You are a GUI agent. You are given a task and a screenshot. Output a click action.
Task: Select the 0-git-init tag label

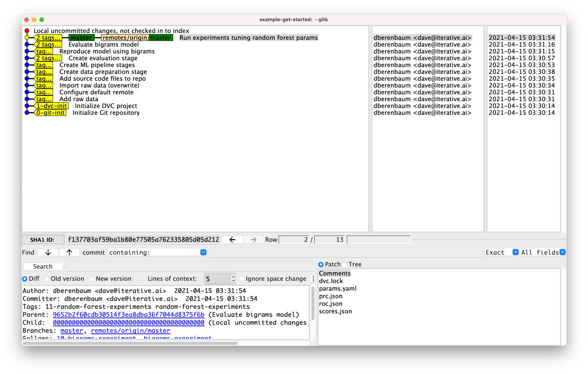pyautogui.click(x=50, y=113)
